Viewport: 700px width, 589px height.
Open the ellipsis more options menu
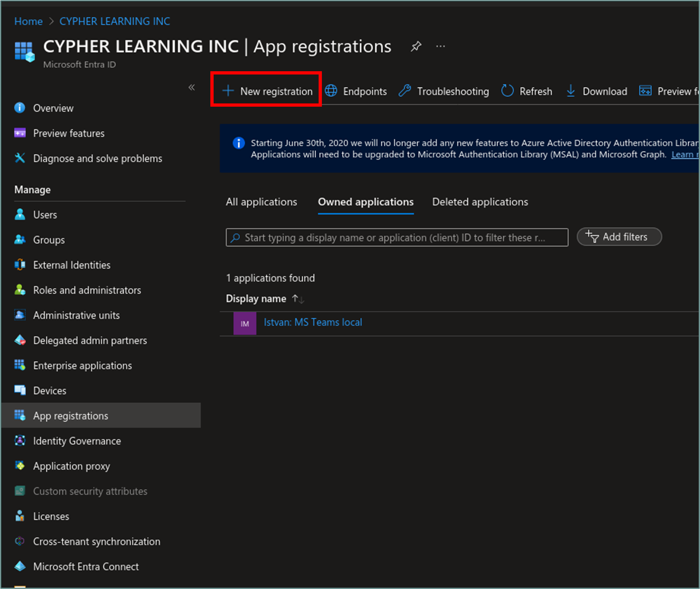pyautogui.click(x=440, y=47)
